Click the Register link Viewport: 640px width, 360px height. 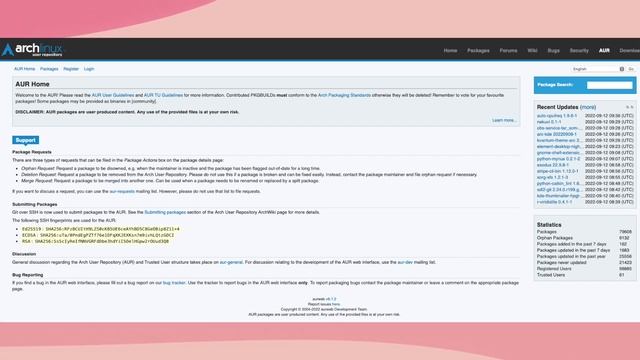click(71, 69)
